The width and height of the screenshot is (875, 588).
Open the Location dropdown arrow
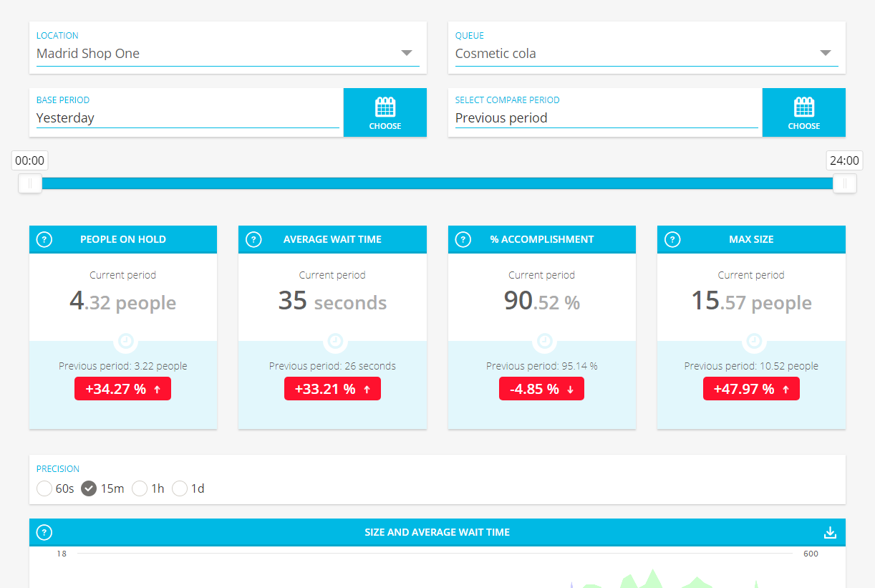(407, 53)
